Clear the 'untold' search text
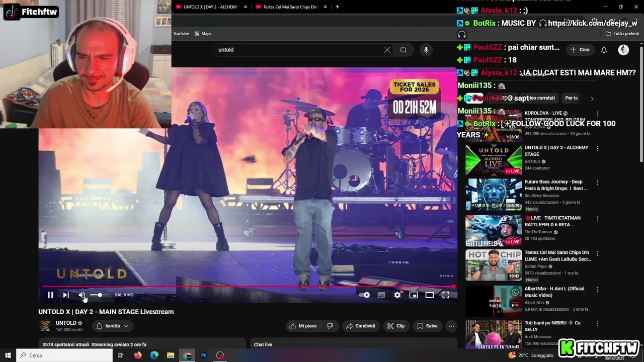The width and height of the screenshot is (644, 362). 387,50
